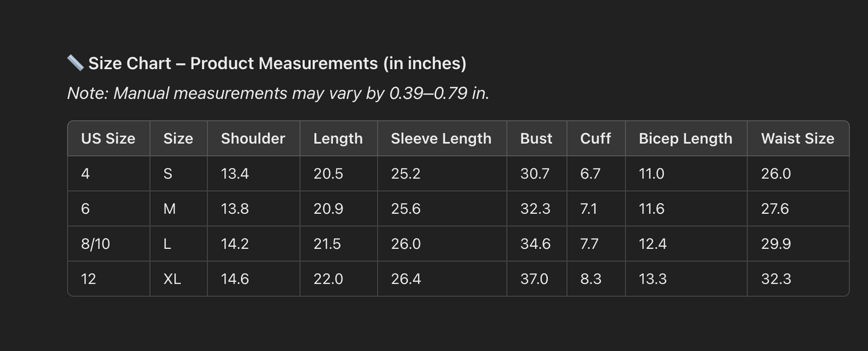
Task: Click the Bicep Length column header
Action: point(685,138)
